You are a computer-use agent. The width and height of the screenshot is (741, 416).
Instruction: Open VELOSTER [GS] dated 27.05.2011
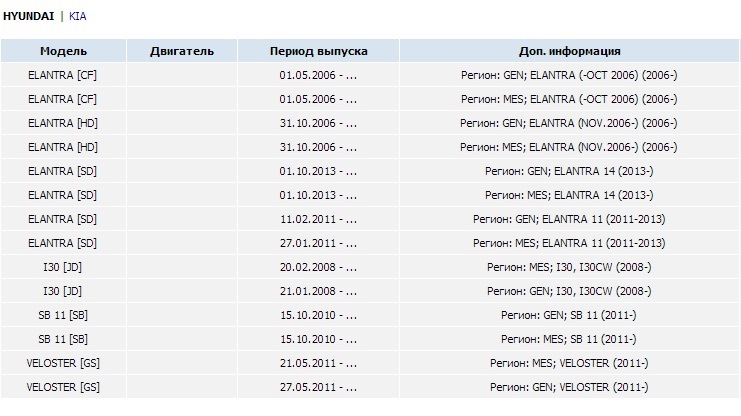coord(370,387)
